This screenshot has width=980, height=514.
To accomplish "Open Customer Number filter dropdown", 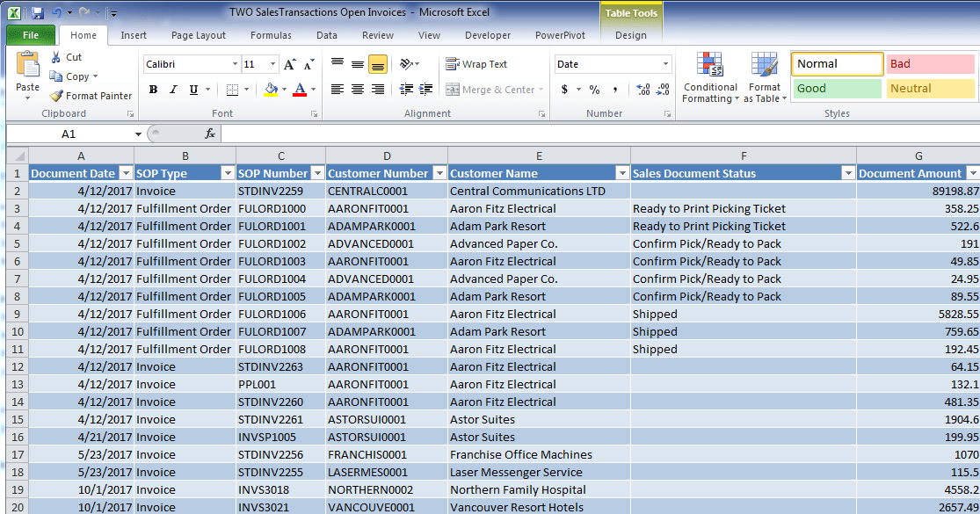I will pos(440,173).
